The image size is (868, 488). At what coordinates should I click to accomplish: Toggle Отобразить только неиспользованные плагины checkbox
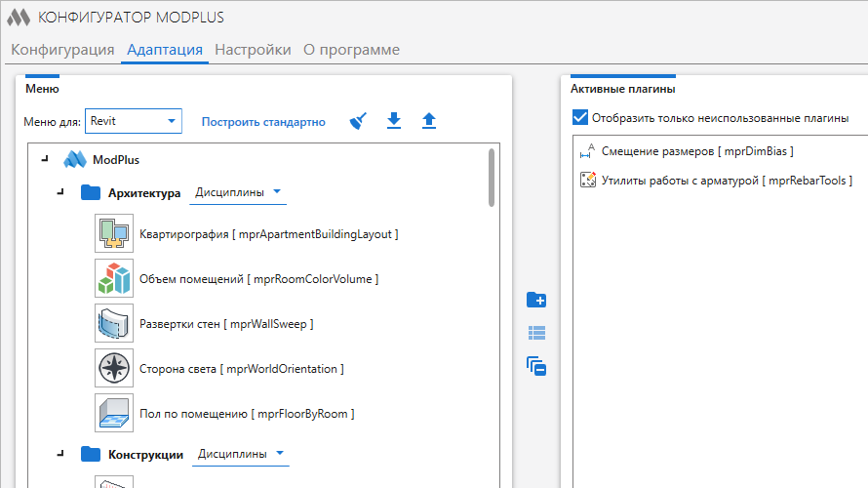pyautogui.click(x=580, y=117)
